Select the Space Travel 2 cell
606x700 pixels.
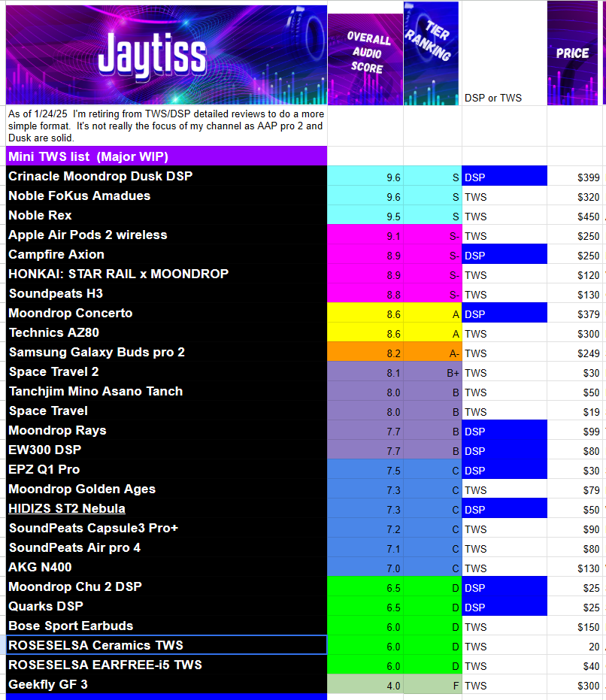click(x=167, y=372)
